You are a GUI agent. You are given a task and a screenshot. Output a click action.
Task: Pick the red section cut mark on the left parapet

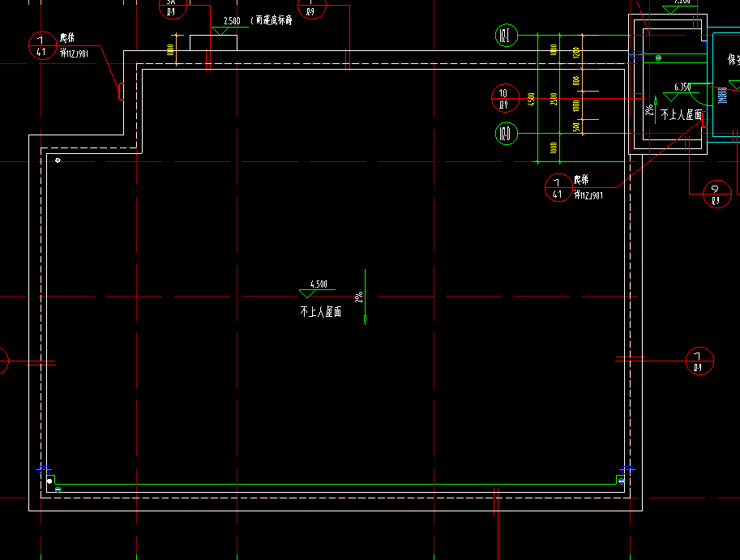(x=41, y=363)
